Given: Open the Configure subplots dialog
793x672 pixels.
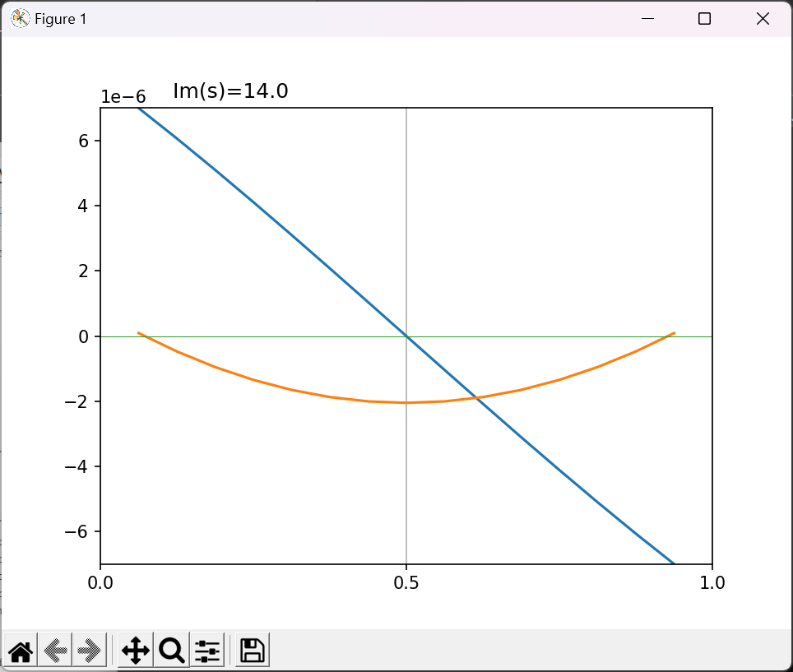Looking at the screenshot, I should (x=207, y=651).
